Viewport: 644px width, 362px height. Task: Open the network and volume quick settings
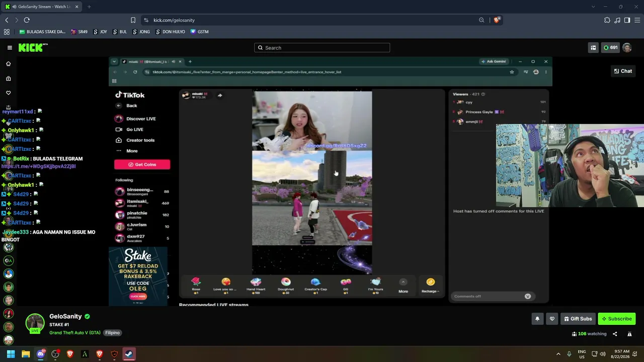pos(599,354)
